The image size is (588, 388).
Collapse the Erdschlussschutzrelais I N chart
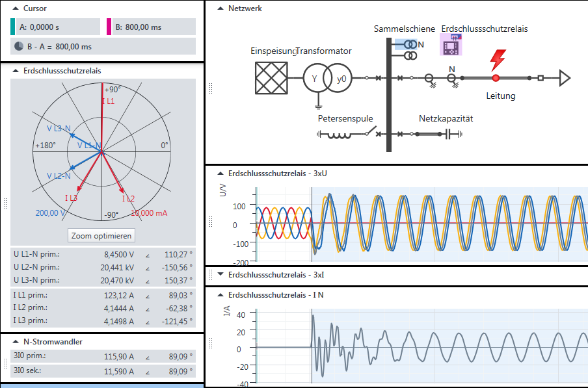[220, 295]
